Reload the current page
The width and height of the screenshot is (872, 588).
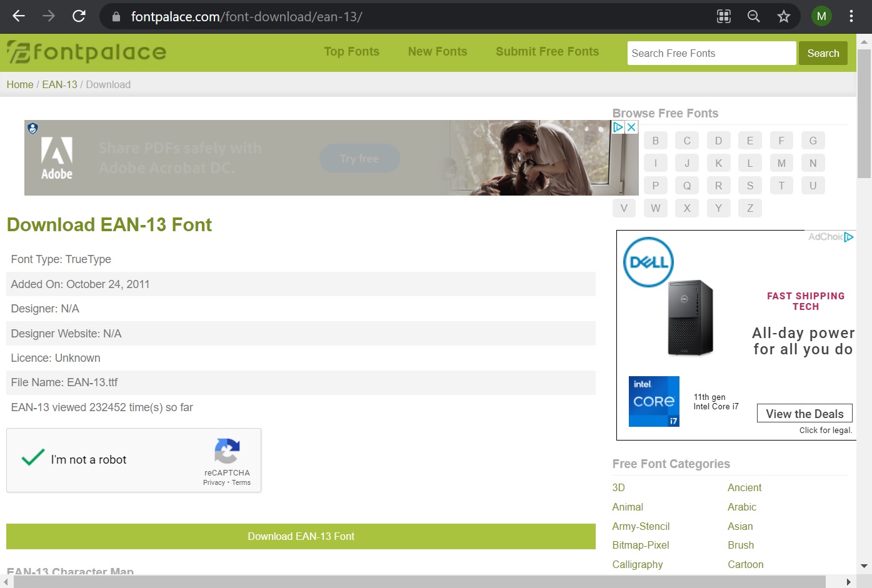pyautogui.click(x=78, y=16)
